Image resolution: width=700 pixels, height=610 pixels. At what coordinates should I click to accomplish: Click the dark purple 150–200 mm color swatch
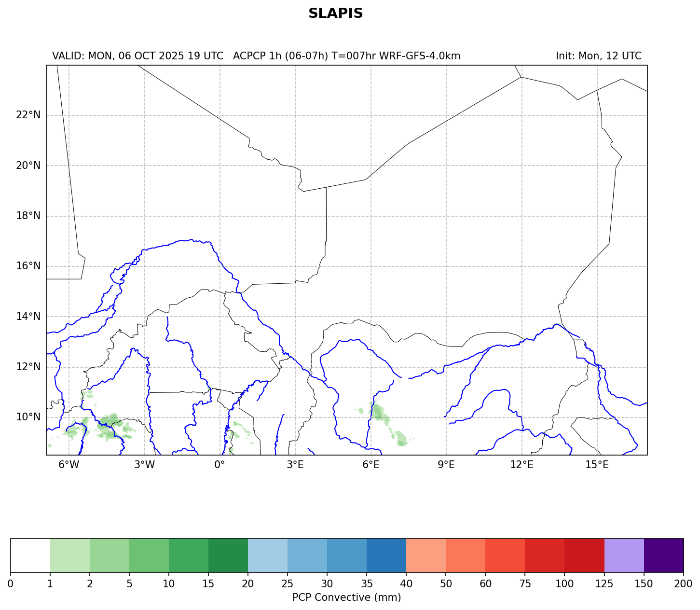point(663,555)
